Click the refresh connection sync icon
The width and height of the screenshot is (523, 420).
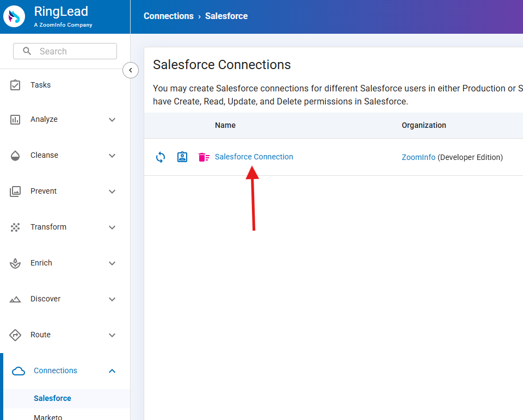click(161, 157)
